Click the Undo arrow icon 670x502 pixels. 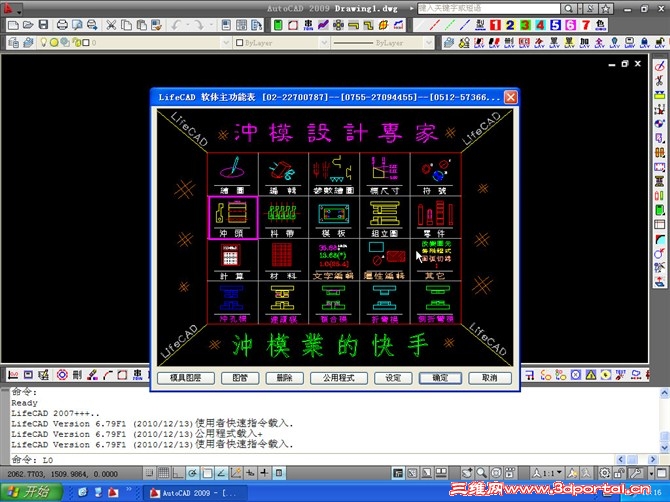176,25
